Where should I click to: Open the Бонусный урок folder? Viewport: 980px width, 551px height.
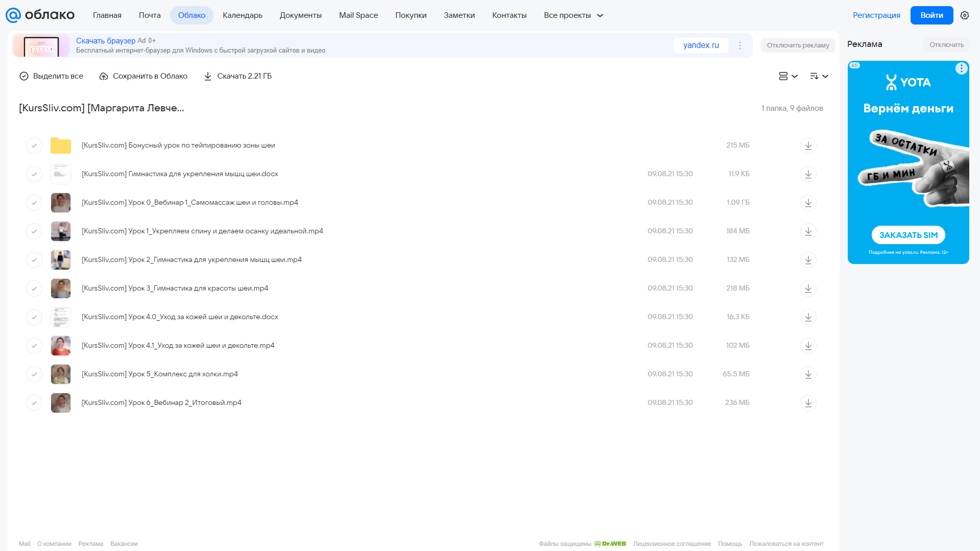[x=178, y=146]
